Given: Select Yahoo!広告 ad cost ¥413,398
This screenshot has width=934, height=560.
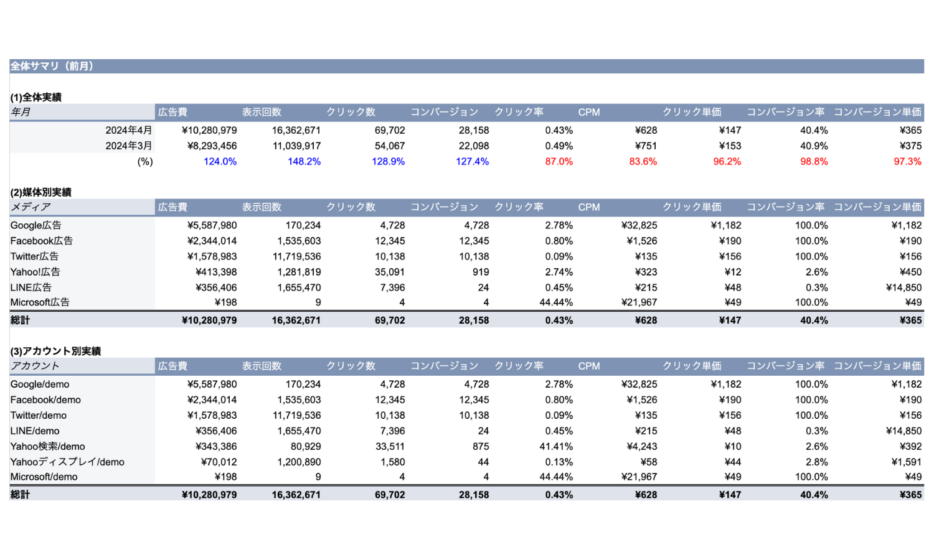Looking at the screenshot, I should tap(216, 272).
